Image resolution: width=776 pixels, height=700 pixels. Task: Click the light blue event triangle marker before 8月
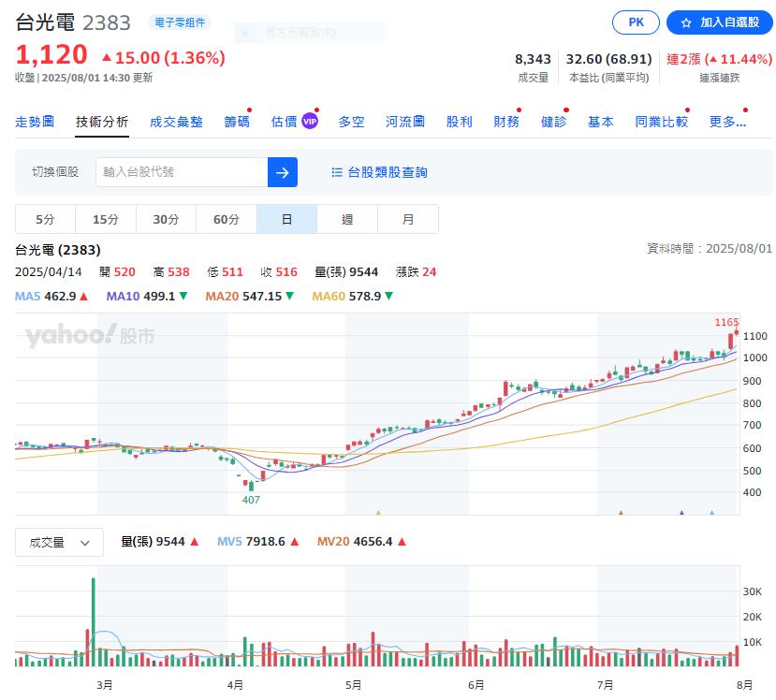(x=711, y=513)
